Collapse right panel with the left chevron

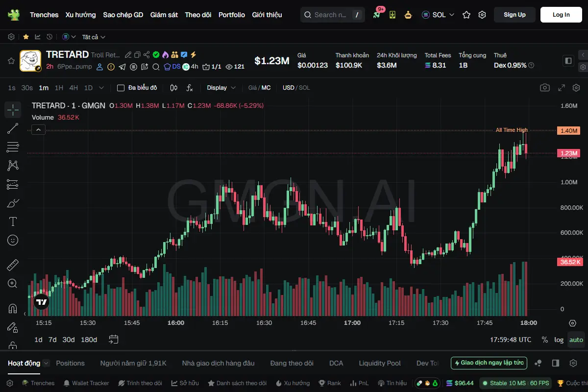click(x=583, y=55)
